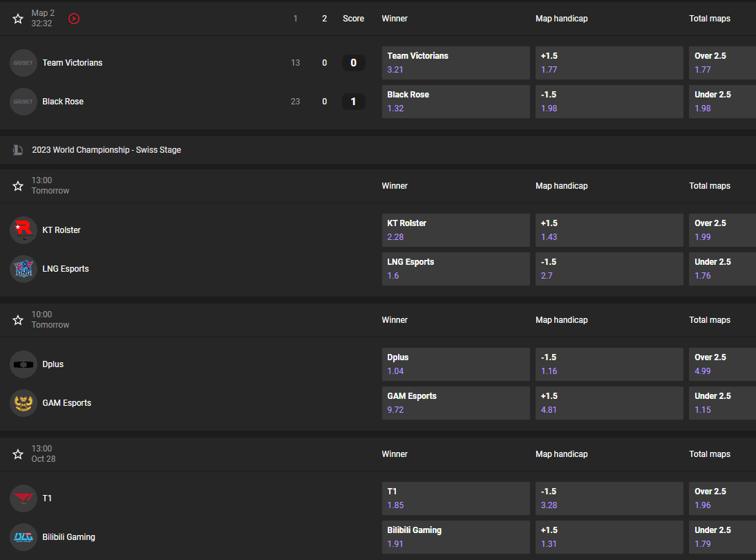This screenshot has height=560, width=756.
Task: Click the GAM Esports team logo
Action: pos(23,403)
